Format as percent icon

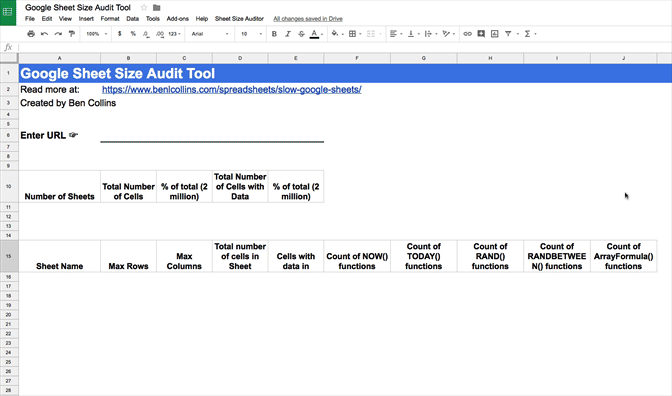[133, 34]
